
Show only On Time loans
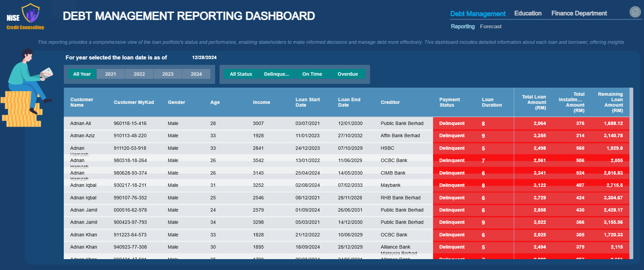click(312, 74)
